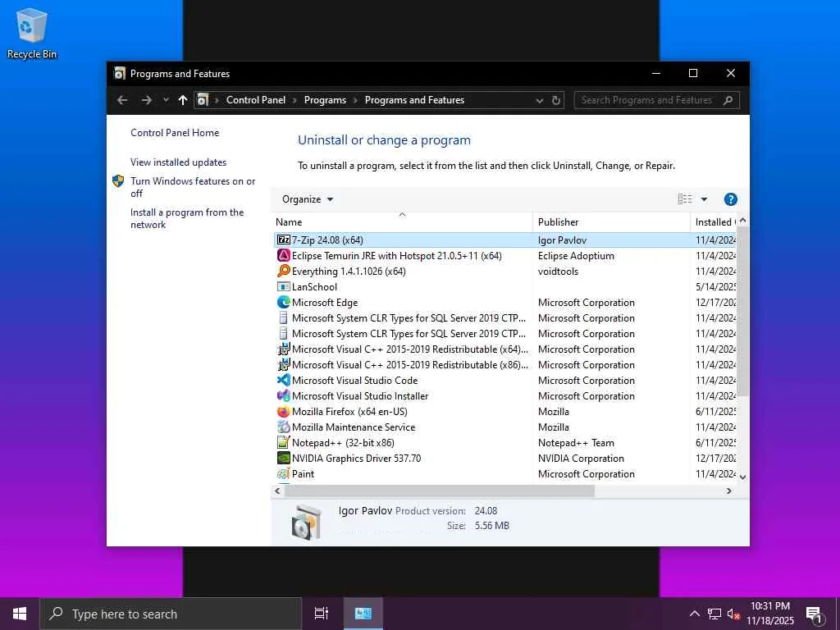This screenshot has width=840, height=630.
Task: Click the NVIDIA Graphics Driver icon
Action: tap(283, 458)
